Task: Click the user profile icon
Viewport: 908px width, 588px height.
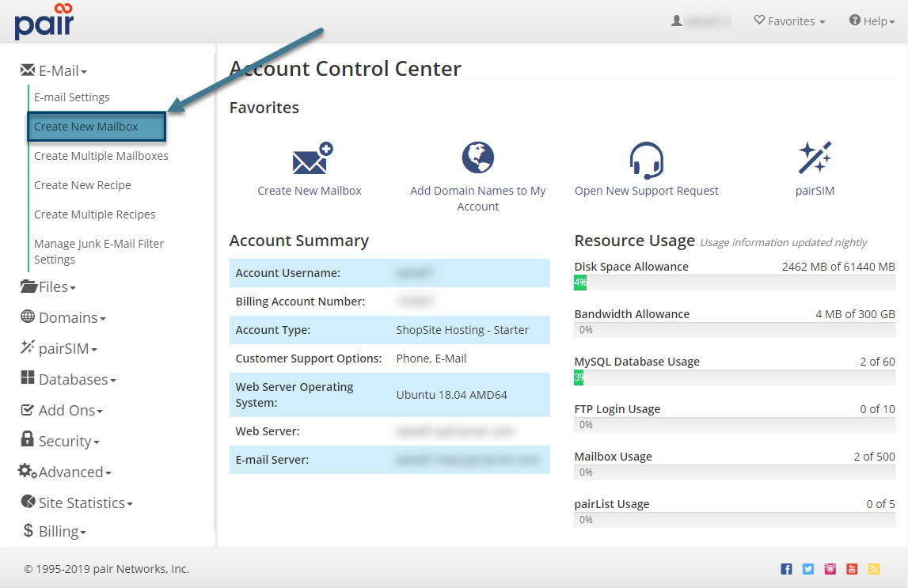Action: click(x=676, y=21)
